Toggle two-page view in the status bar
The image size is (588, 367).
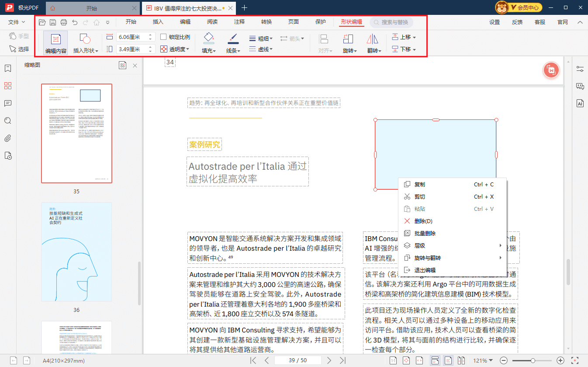tap(461, 360)
